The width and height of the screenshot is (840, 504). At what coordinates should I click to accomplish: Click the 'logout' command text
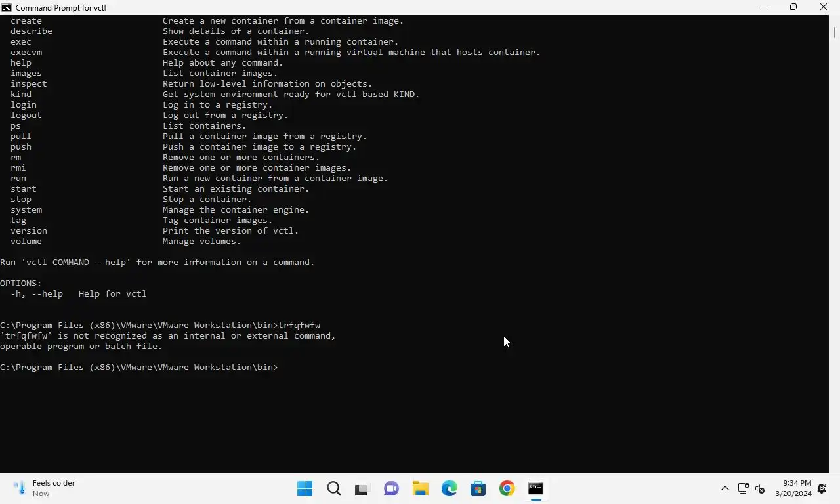[x=26, y=115]
